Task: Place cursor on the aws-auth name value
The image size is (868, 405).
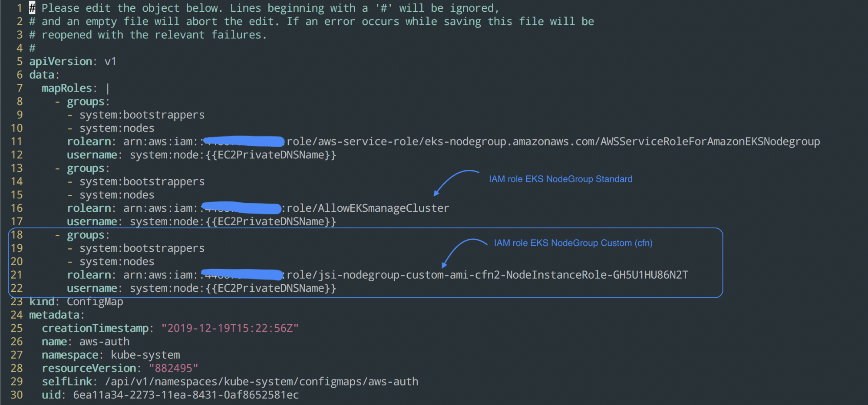Action: (104, 342)
